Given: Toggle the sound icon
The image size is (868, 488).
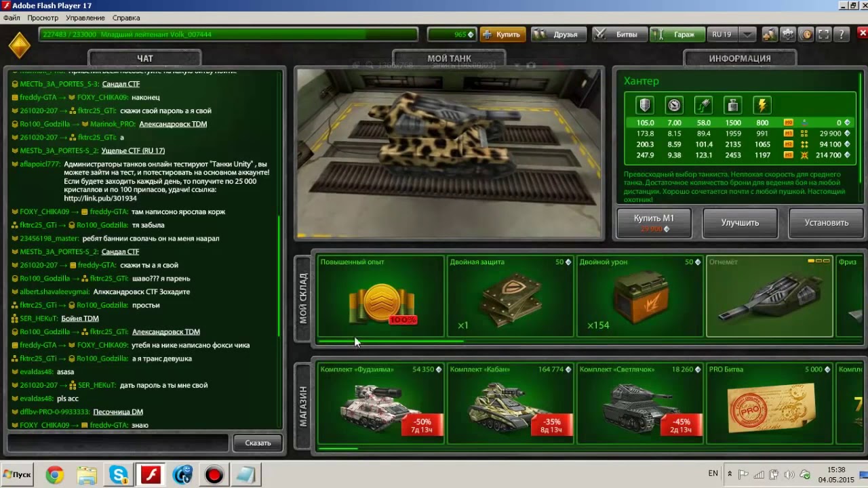Looking at the screenshot, I should click(x=806, y=35).
